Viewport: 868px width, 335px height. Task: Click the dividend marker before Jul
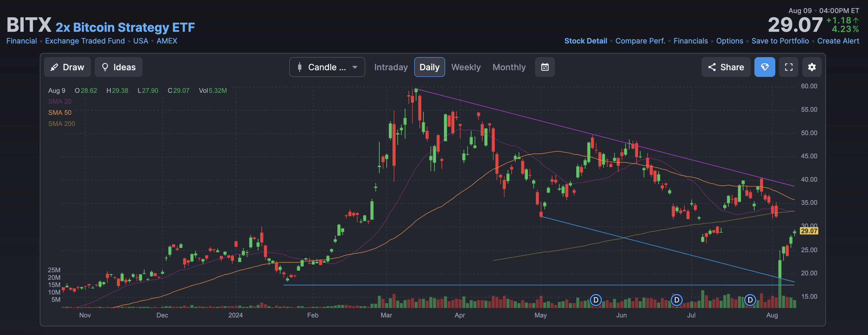tap(676, 300)
